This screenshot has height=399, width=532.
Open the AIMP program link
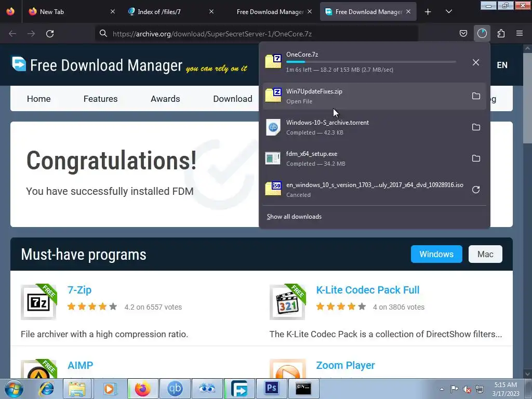point(80,365)
